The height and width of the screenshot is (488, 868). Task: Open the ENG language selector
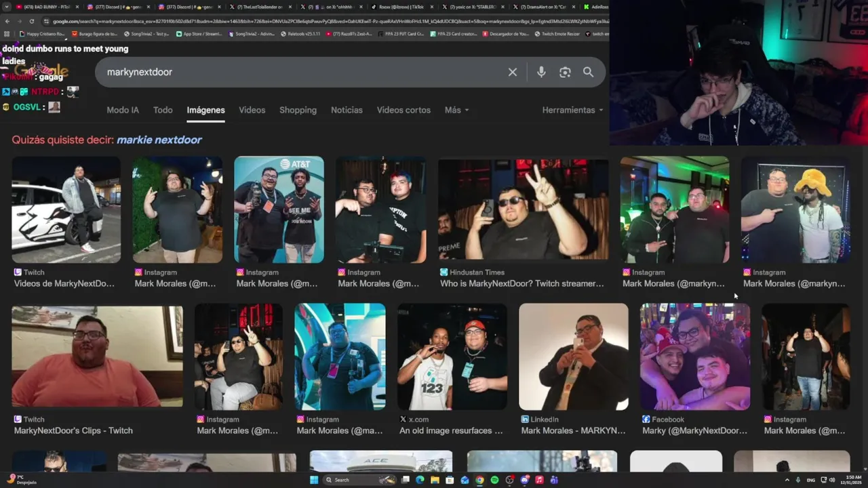click(x=811, y=480)
